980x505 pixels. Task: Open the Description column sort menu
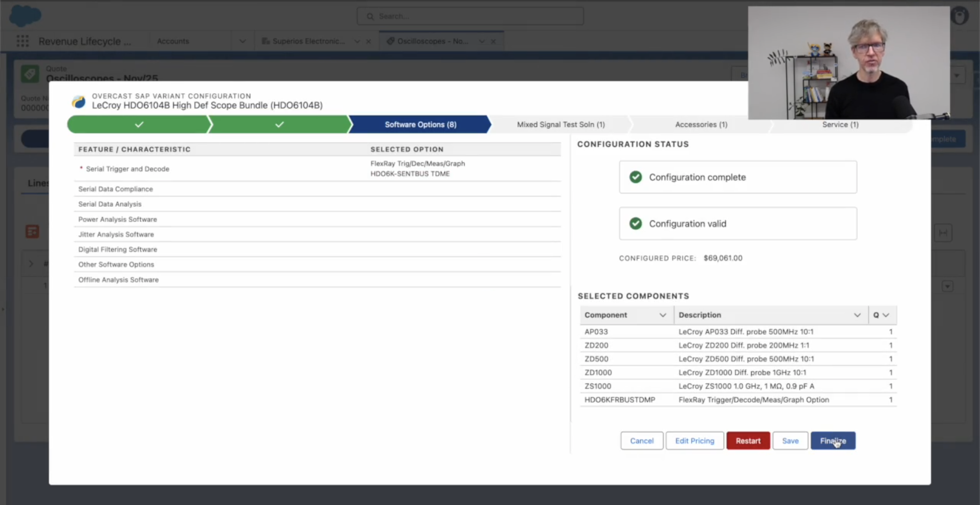pos(857,315)
